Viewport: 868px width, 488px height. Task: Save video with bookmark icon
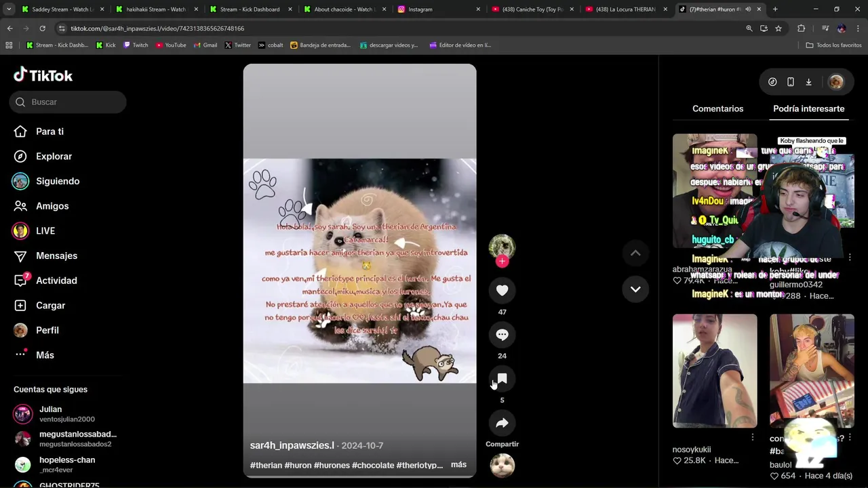click(x=502, y=378)
